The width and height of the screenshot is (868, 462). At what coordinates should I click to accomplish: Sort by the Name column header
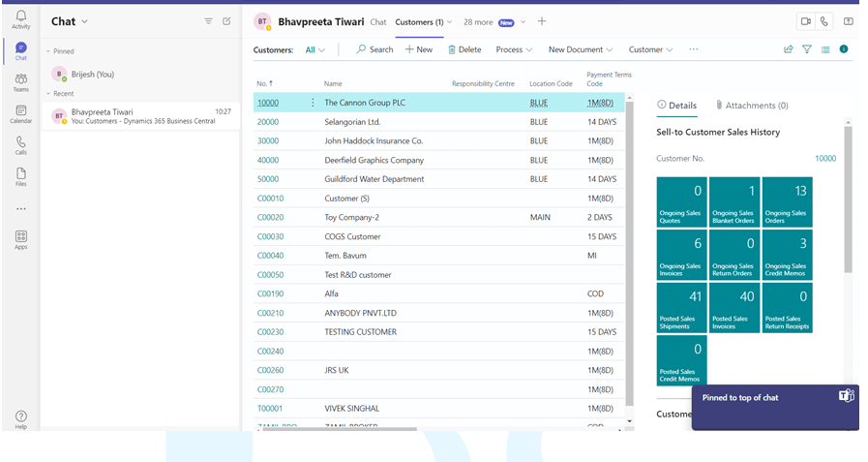pos(333,83)
